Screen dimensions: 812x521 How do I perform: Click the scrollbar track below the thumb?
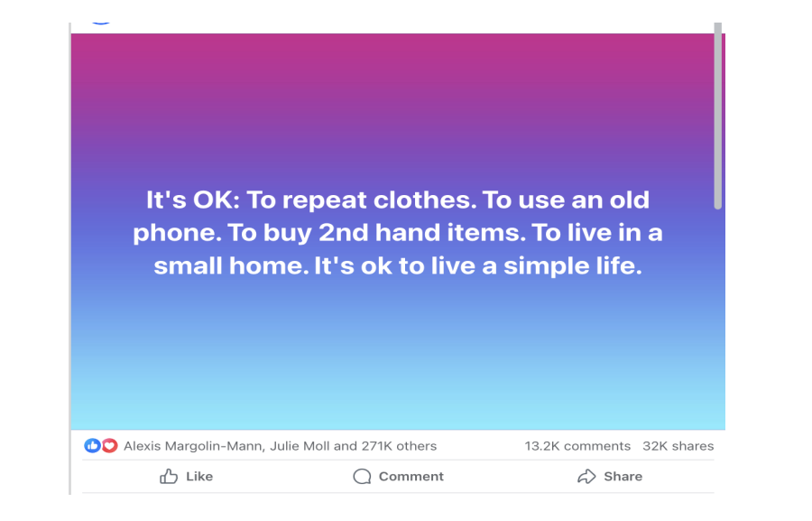(x=718, y=316)
